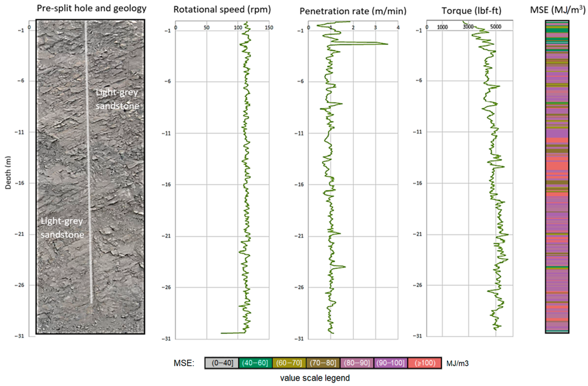
Task: Click the Pre-split hole and geology title
Action: (x=91, y=8)
